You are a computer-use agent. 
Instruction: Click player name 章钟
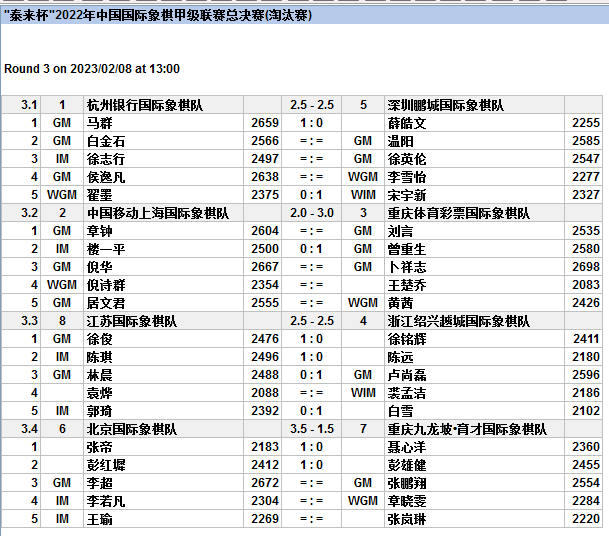click(99, 231)
